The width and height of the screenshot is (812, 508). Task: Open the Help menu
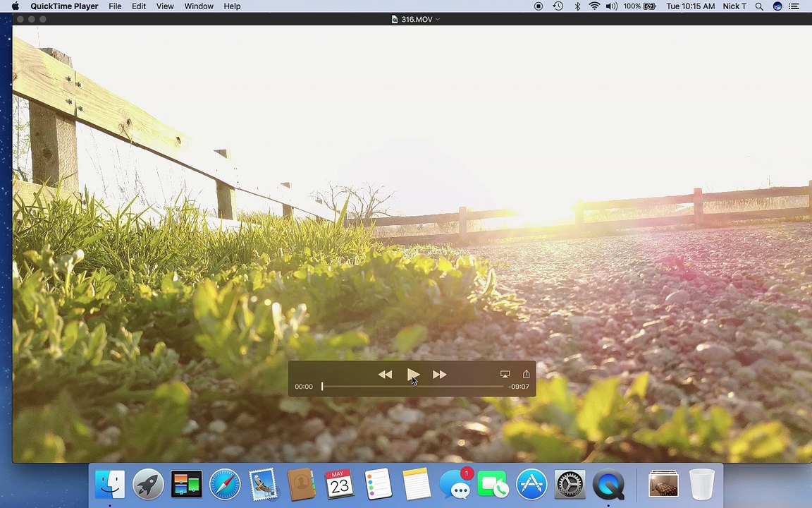point(232,6)
